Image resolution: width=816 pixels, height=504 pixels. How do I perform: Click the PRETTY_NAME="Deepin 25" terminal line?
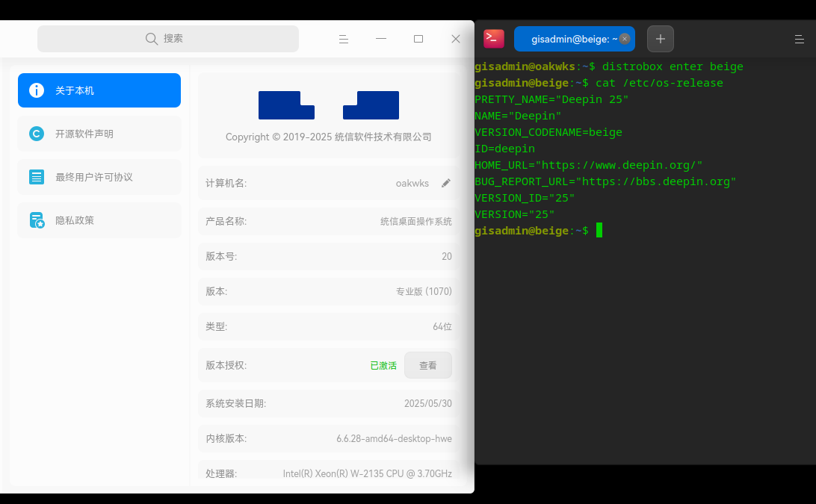coord(551,99)
